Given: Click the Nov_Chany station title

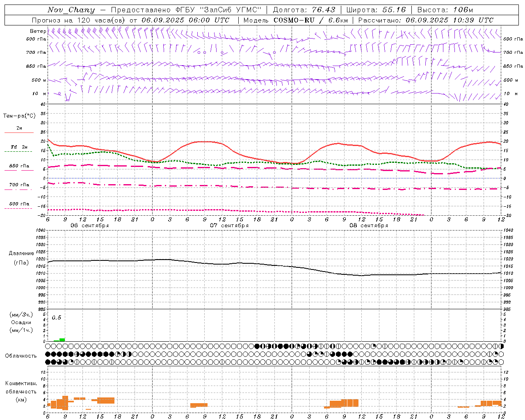Looking at the screenshot, I should point(71,10).
